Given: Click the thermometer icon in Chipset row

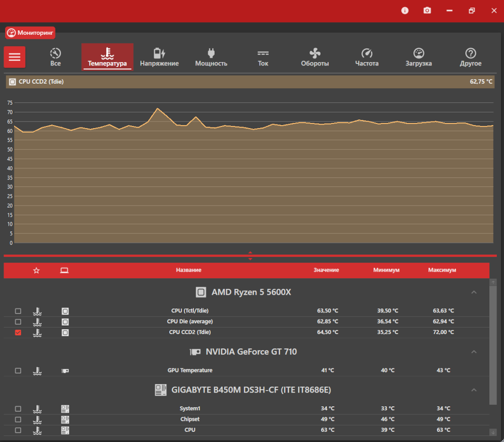Looking at the screenshot, I should (37, 419).
